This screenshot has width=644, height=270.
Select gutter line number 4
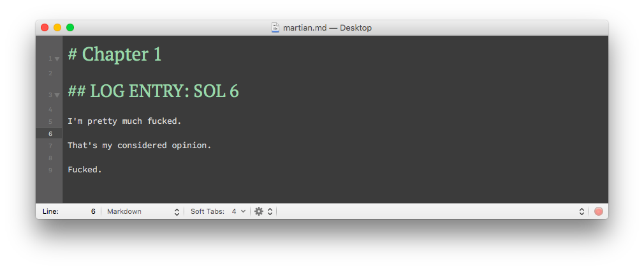coord(50,109)
